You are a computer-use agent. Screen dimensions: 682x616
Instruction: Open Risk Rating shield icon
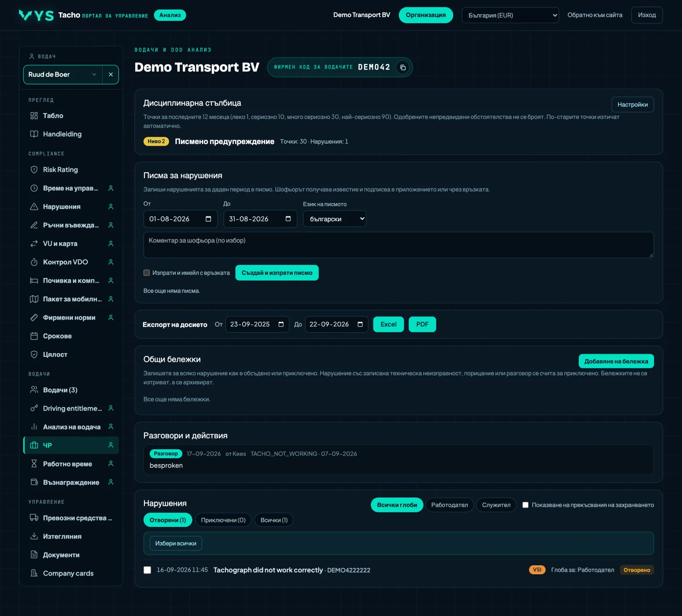pyautogui.click(x=34, y=170)
